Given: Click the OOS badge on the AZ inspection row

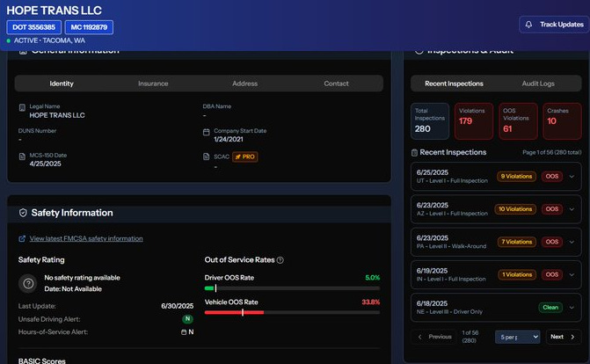Looking at the screenshot, I should coord(552,209).
